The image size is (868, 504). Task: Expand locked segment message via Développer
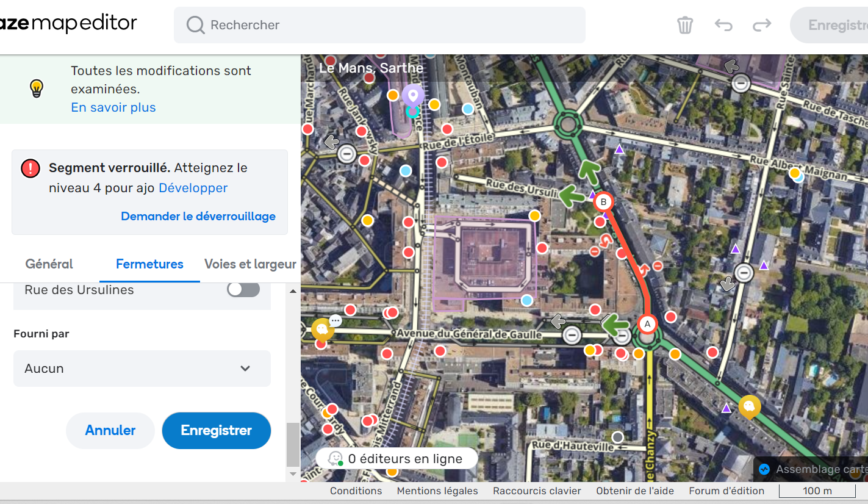[193, 188]
